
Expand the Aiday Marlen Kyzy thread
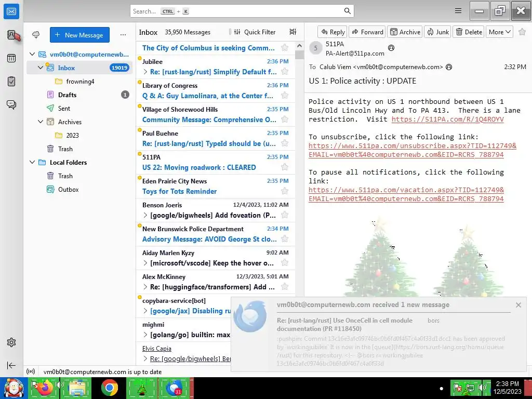pyautogui.click(x=145, y=263)
